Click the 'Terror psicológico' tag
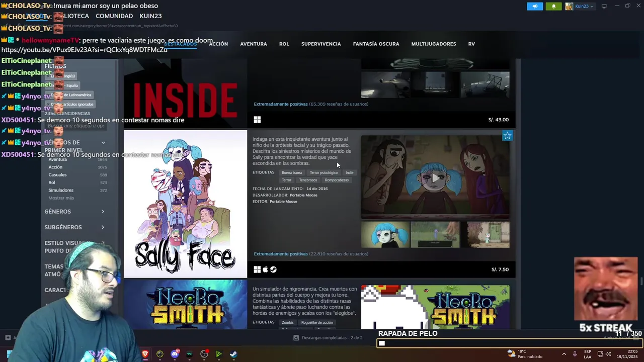The height and width of the screenshot is (362, 644). click(x=324, y=172)
